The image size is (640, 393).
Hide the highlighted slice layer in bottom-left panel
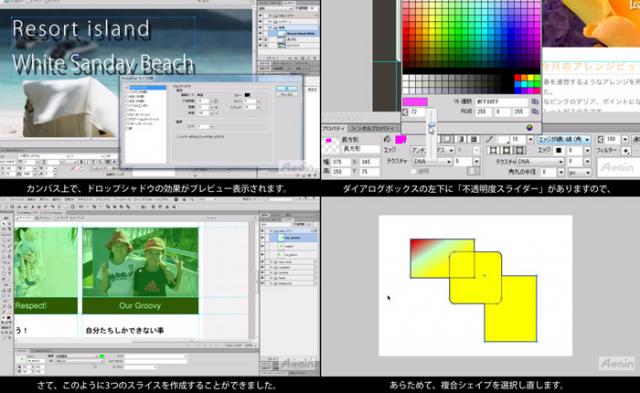coord(262,237)
